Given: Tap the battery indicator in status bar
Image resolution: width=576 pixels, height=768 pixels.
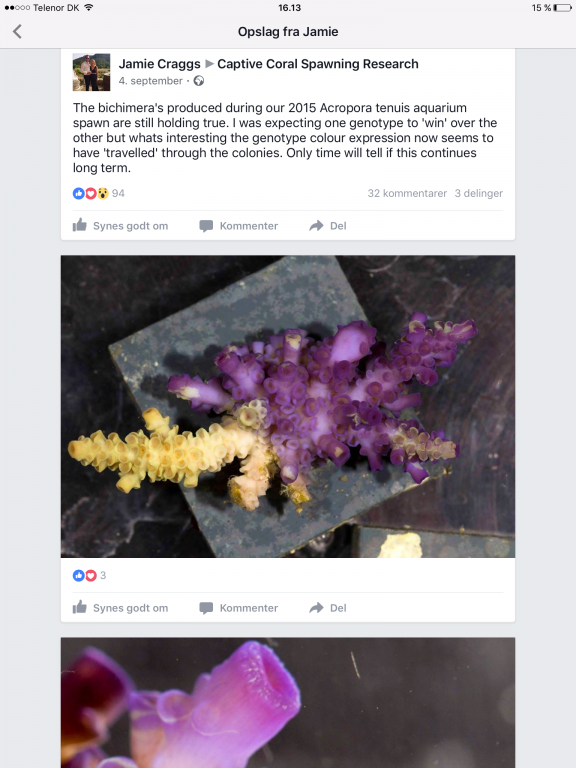Looking at the screenshot, I should point(562,8).
